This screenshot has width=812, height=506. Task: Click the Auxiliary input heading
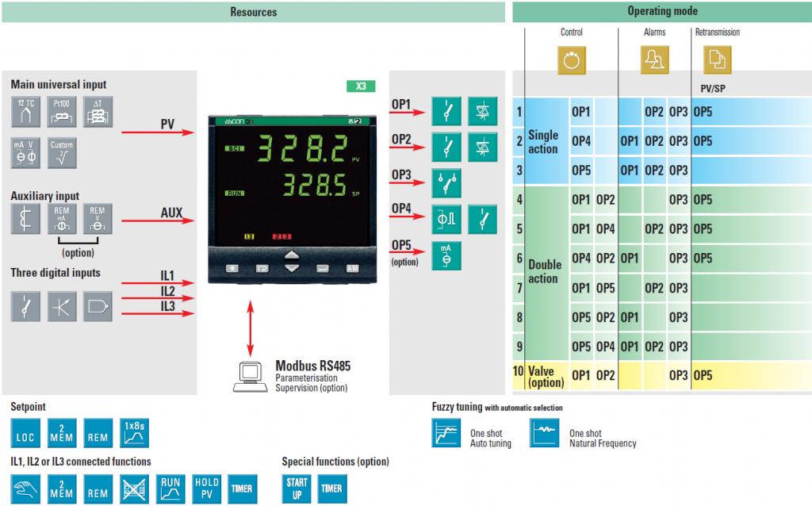click(45, 196)
